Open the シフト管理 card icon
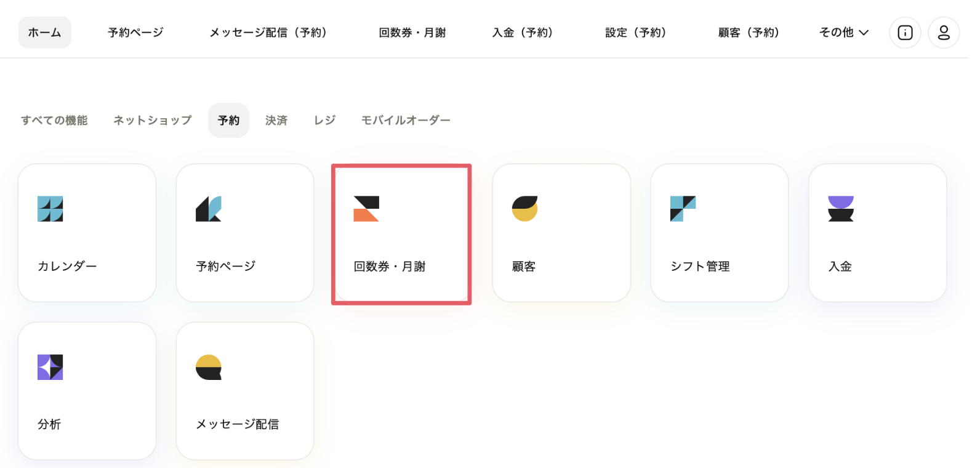The width and height of the screenshot is (980, 468). pos(683,209)
